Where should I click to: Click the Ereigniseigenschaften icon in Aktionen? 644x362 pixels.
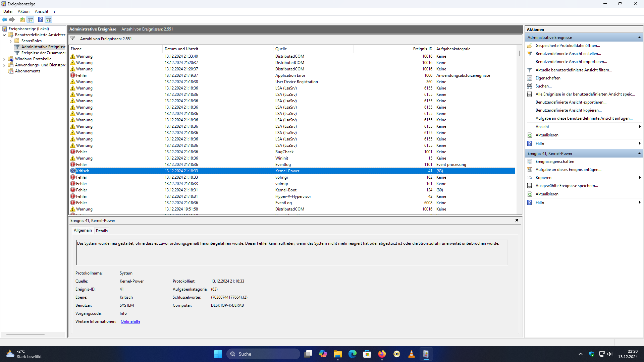(530, 162)
